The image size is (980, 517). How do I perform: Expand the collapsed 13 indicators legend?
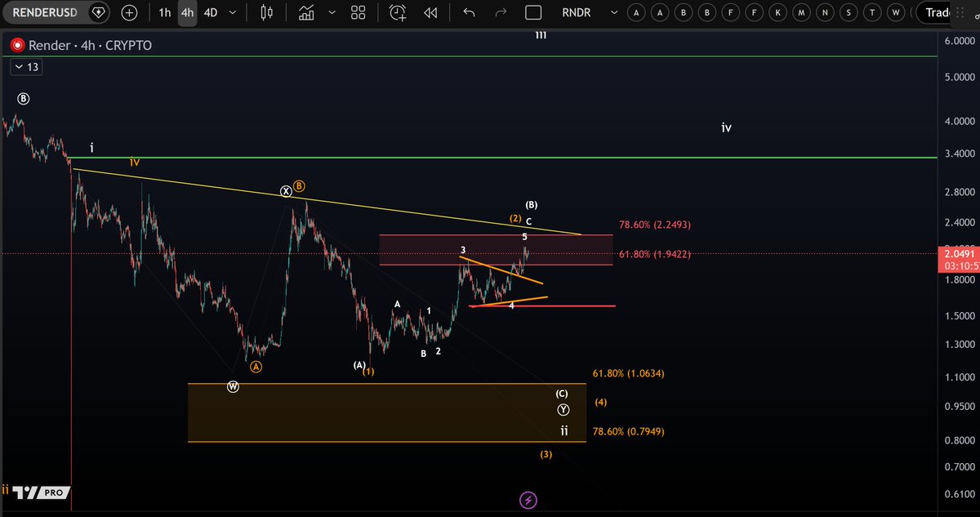click(x=25, y=67)
